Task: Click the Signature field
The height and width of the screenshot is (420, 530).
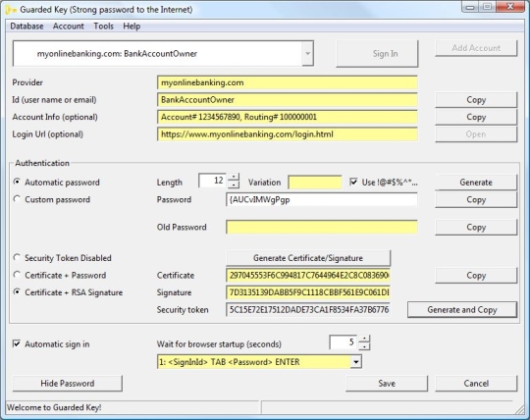Action: pos(308,292)
